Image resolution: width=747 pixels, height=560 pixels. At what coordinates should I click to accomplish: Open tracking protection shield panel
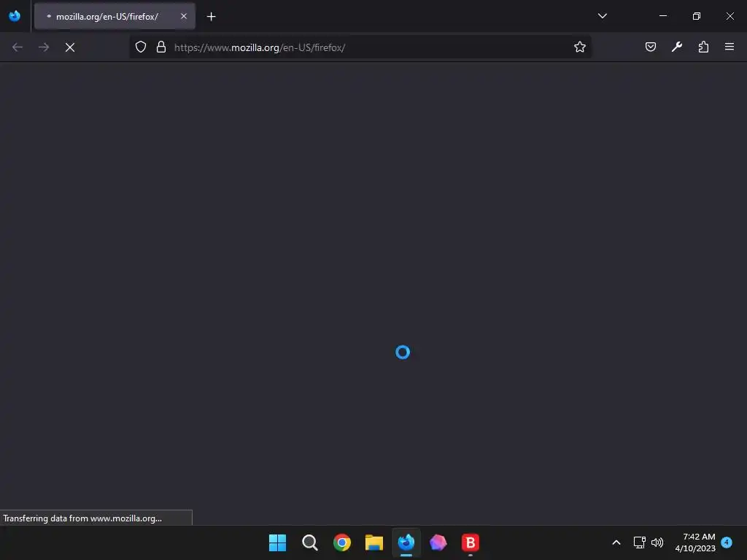[141, 47]
